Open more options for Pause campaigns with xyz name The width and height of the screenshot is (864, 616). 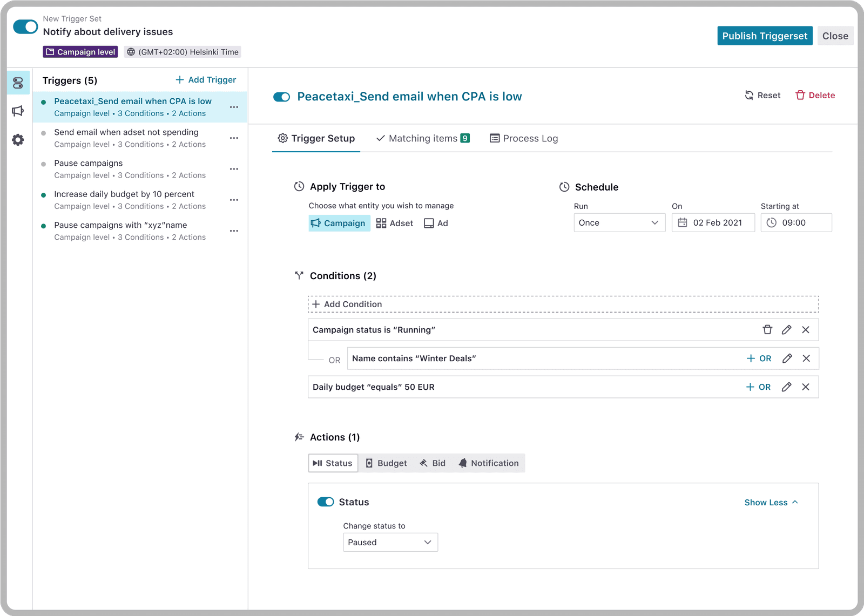tap(234, 231)
